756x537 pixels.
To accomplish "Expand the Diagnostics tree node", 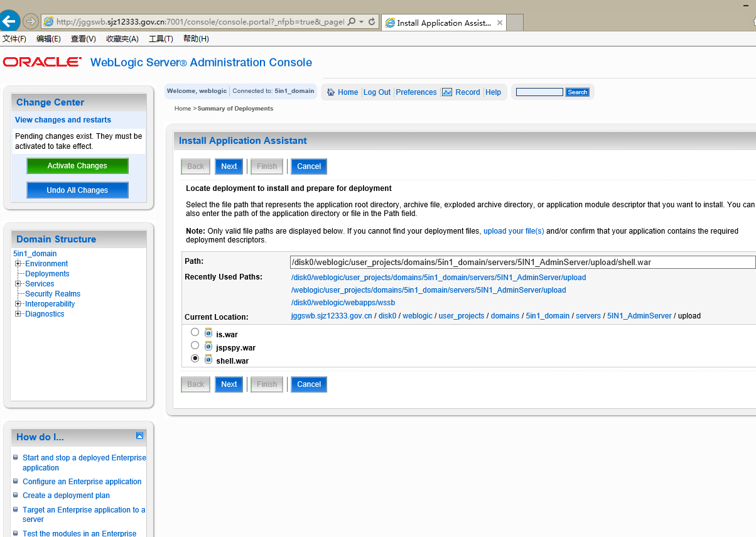I will 18,314.
